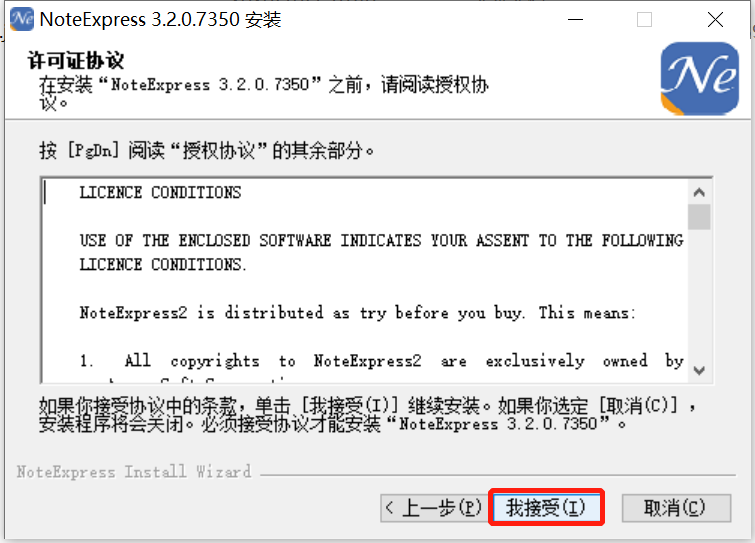Place the cursor on the first 'LICENCE CONDITIONS' heading
Viewport: 755px width, 543px height.
[x=160, y=193]
